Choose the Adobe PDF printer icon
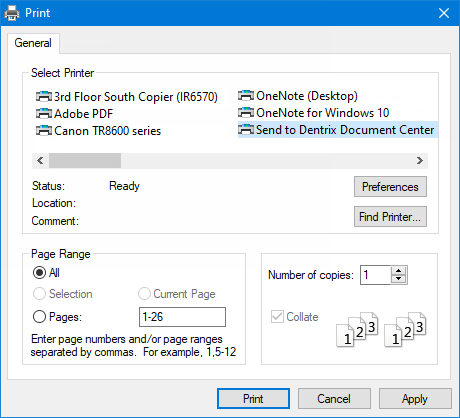Image resolution: width=460 pixels, height=418 pixels. coord(44,114)
